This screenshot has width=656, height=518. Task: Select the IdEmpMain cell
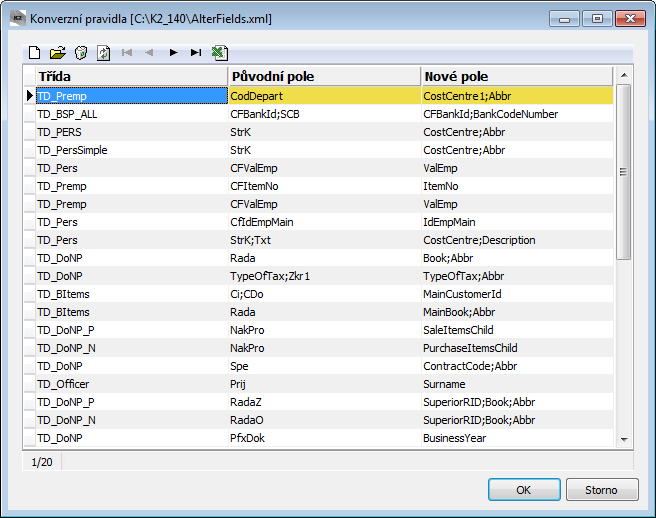pos(517,222)
